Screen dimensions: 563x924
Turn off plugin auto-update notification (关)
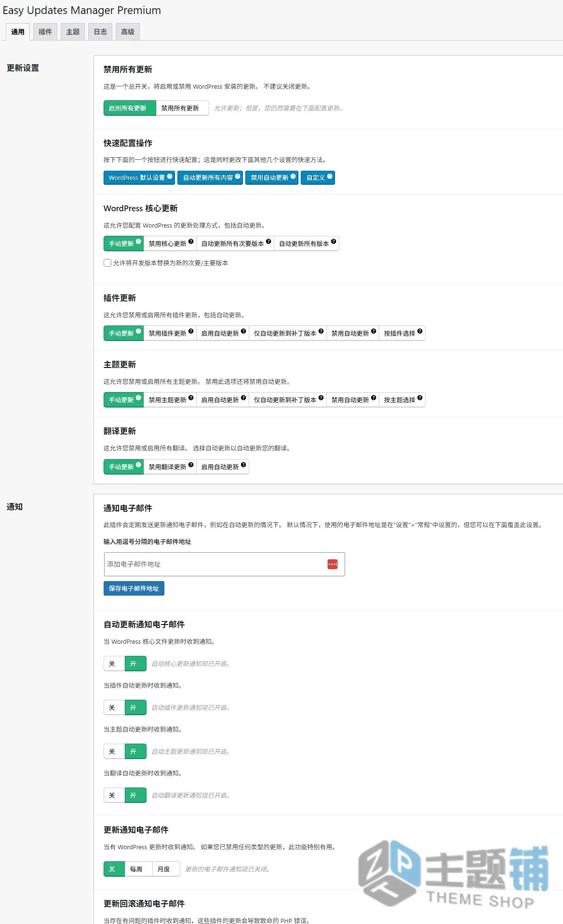[x=114, y=707]
